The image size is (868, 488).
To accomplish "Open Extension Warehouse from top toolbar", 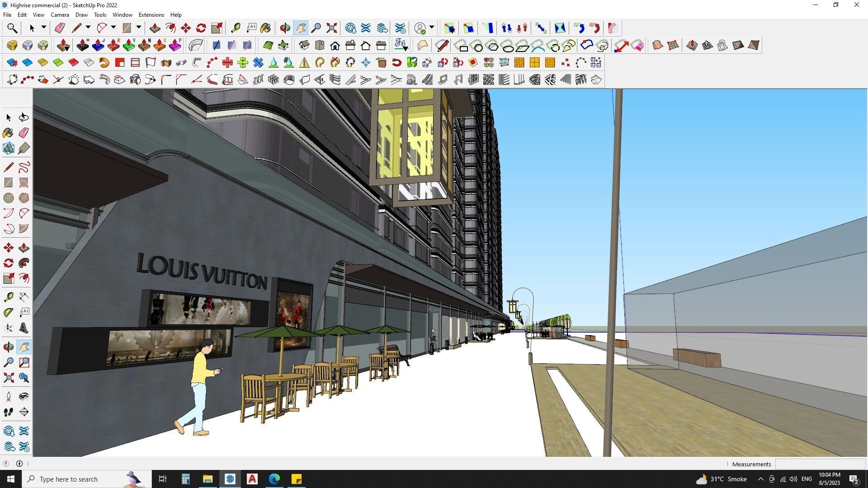I will tap(366, 28).
